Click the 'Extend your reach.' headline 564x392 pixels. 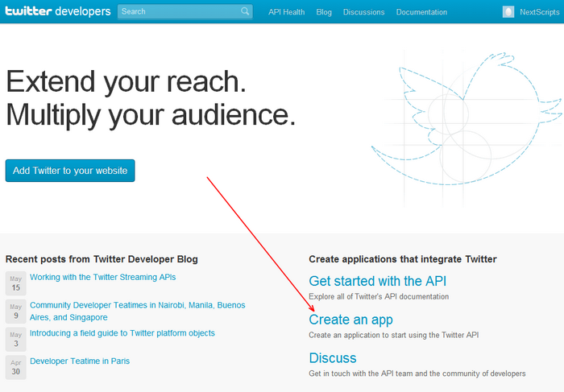pyautogui.click(x=126, y=83)
